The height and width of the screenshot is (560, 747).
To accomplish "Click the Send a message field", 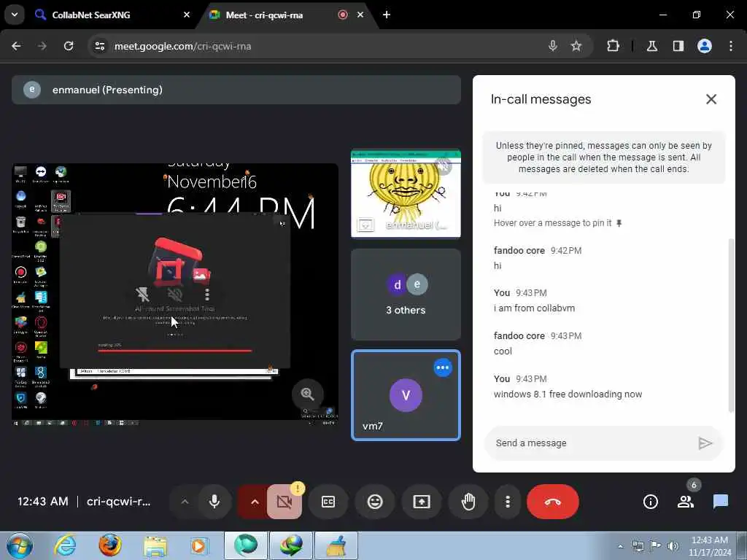I will (x=591, y=443).
